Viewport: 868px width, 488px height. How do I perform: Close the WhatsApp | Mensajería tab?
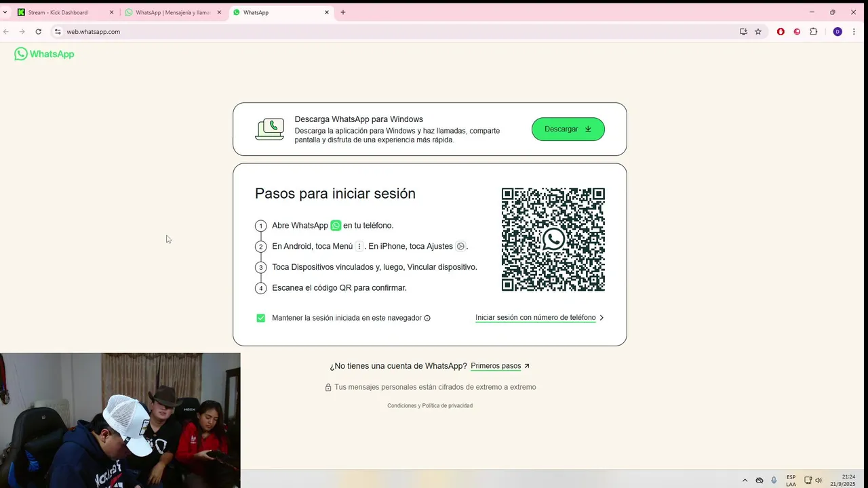point(219,12)
